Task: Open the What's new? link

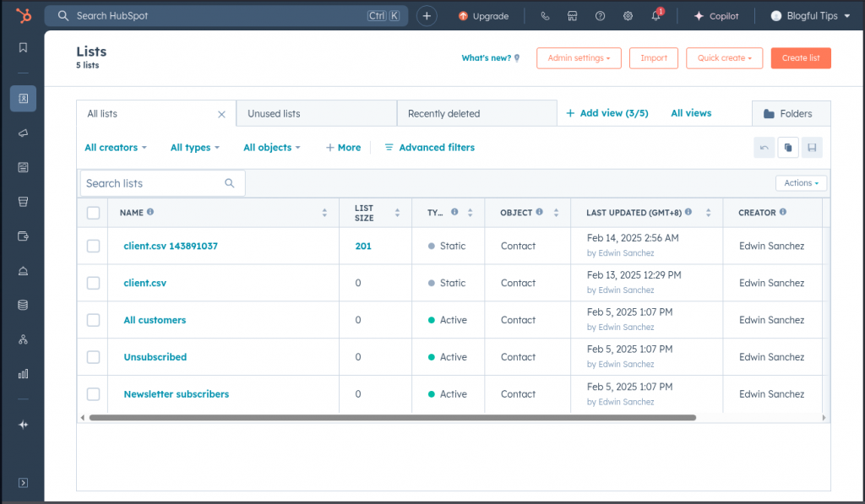Action: (x=491, y=58)
